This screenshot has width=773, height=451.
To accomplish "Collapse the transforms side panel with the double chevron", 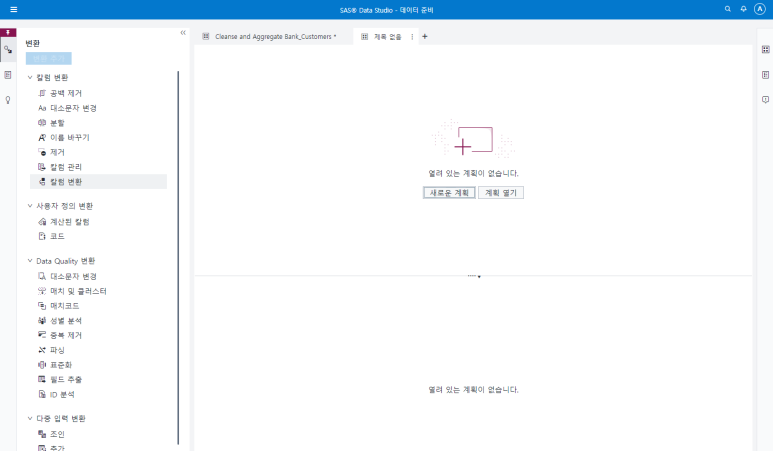I will (183, 33).
